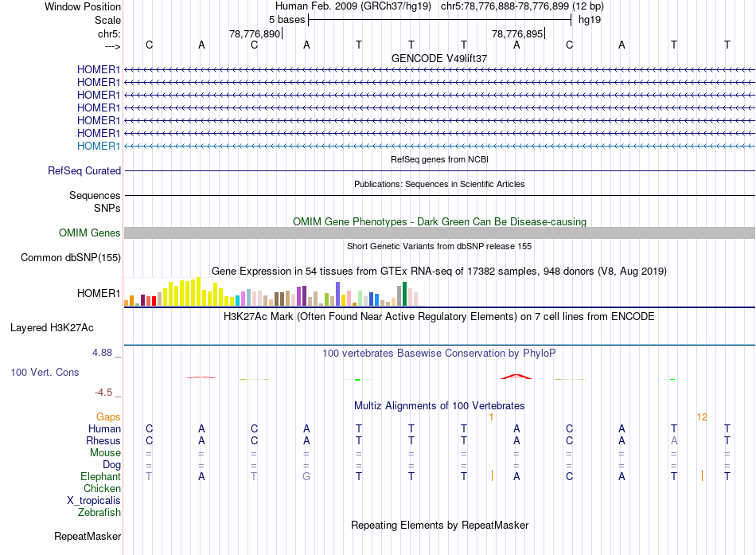Image resolution: width=756 pixels, height=555 pixels.
Task: Select the Elephant species label
Action: click(x=100, y=477)
